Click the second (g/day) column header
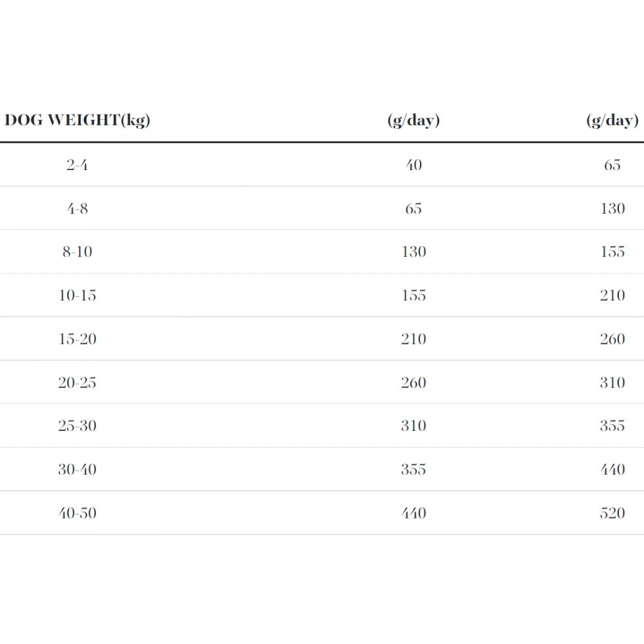644x644 pixels. [x=612, y=120]
